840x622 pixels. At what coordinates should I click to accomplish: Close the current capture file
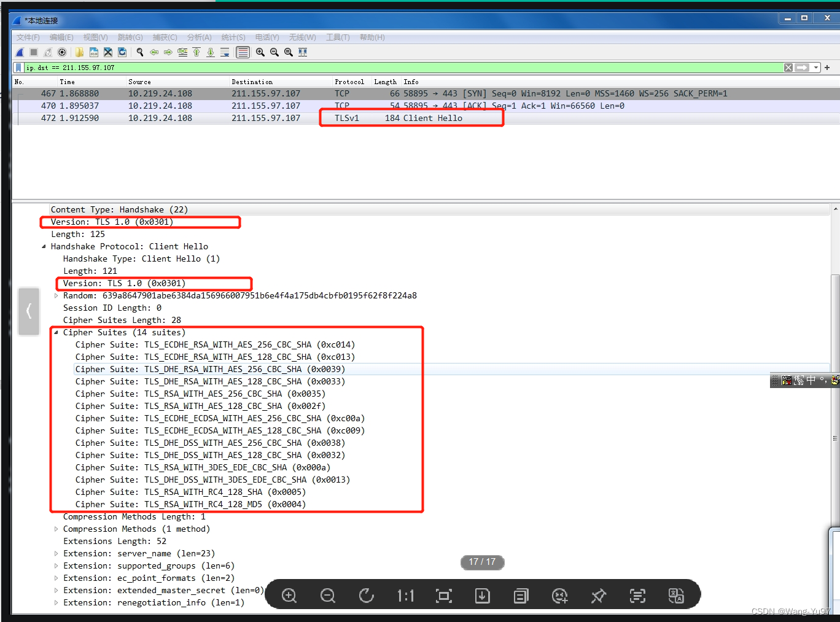pos(108,52)
